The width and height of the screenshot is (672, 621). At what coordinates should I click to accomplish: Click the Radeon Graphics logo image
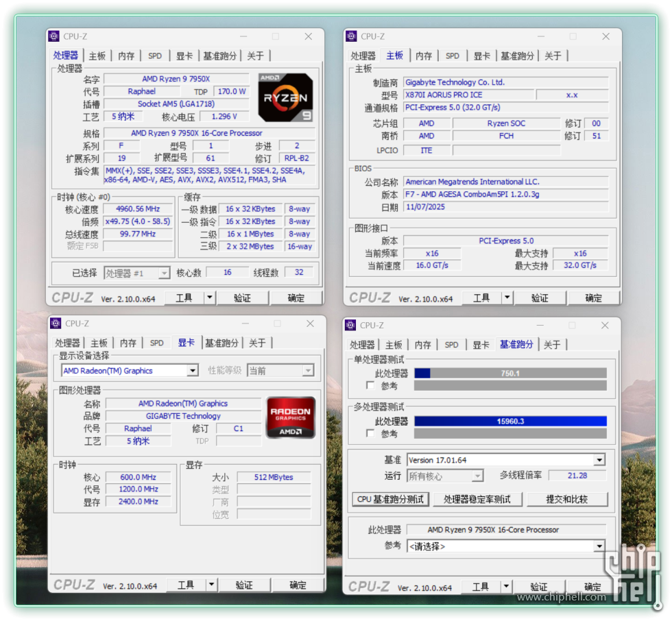pos(291,417)
